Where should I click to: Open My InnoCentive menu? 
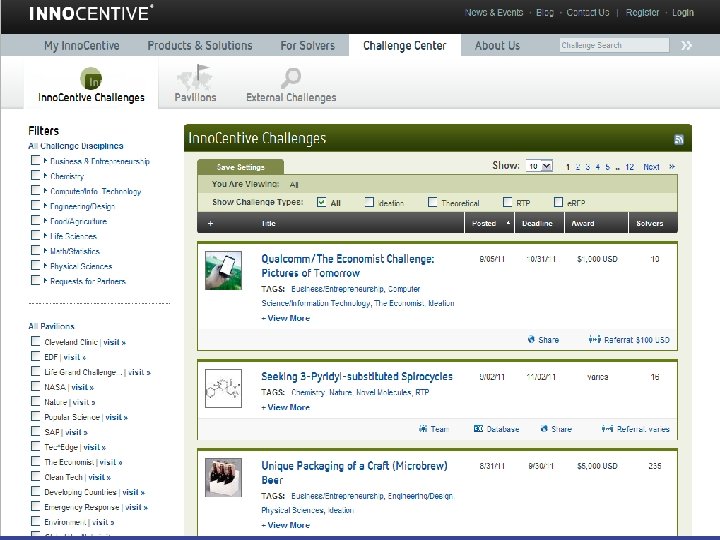pos(82,45)
